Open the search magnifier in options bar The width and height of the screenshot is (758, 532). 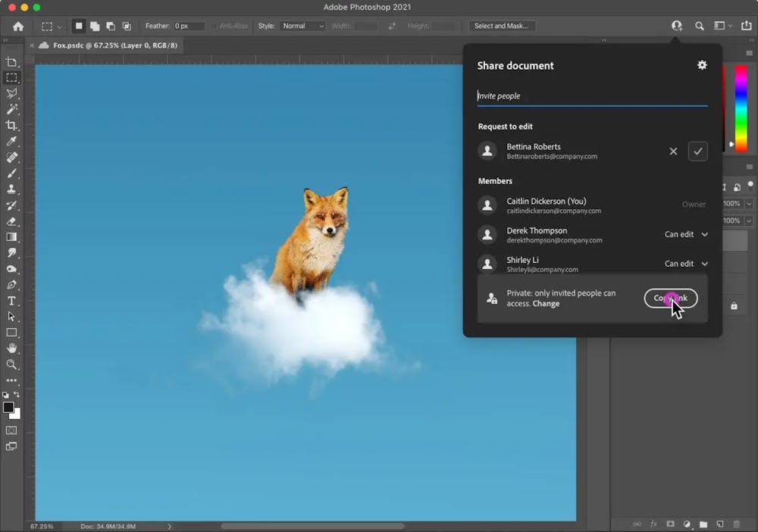click(699, 26)
